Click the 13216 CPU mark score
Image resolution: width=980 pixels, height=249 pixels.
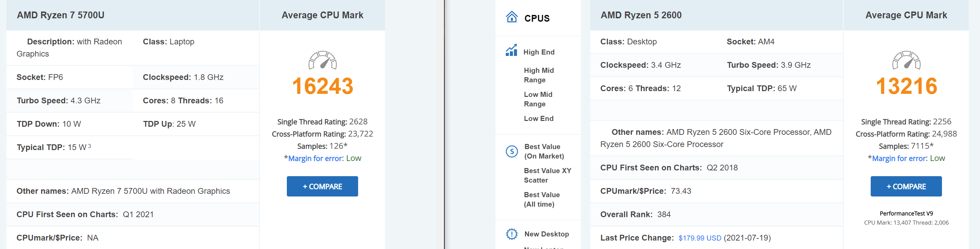[906, 86]
